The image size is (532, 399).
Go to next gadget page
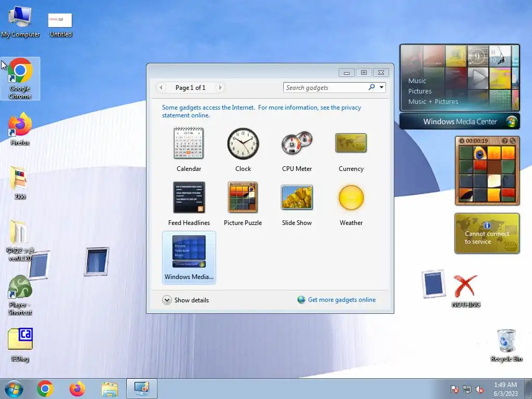220,87
